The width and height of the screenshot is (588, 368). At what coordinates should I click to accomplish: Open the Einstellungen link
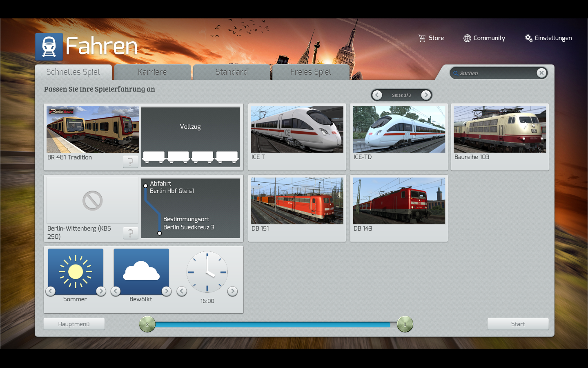pyautogui.click(x=553, y=38)
